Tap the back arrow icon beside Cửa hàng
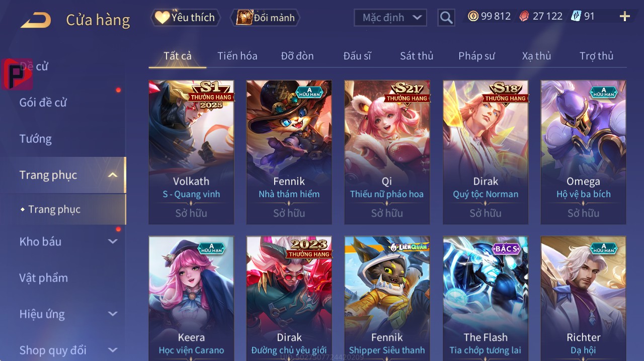 coord(36,20)
